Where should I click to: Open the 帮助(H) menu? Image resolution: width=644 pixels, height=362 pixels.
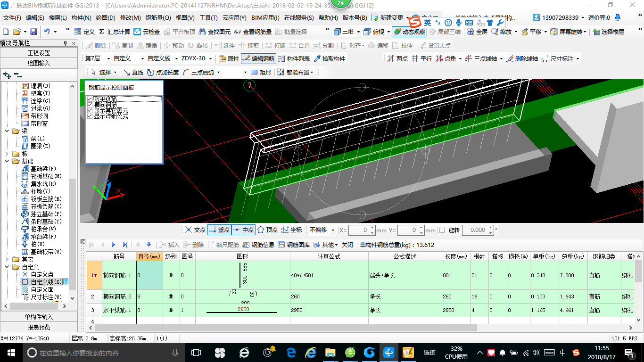pos(328,18)
